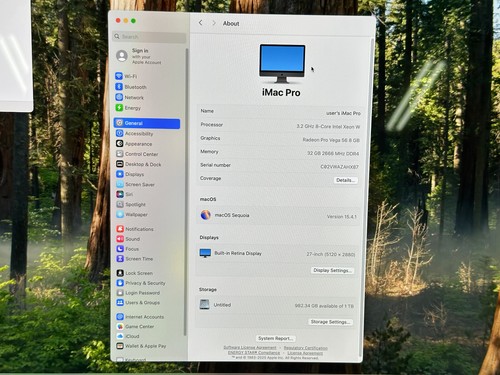Click the 32 GB memory value
Image resolution: width=500 pixels, height=375 pixels.
point(333,153)
